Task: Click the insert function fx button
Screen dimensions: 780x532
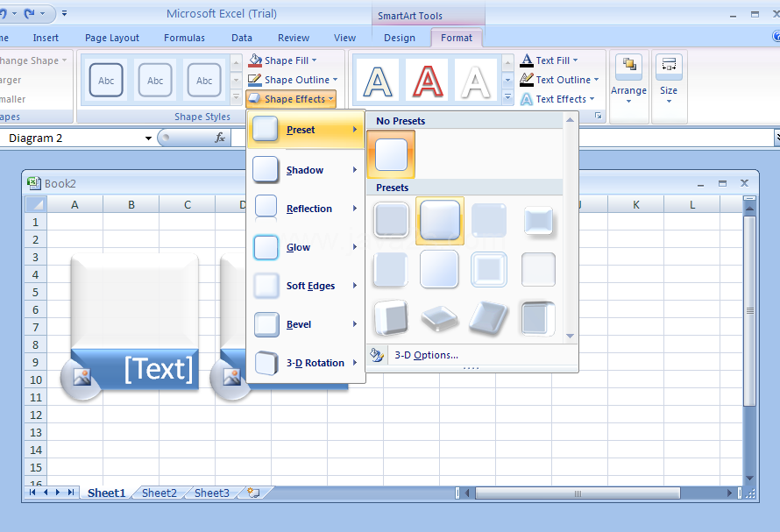Action: coord(220,138)
